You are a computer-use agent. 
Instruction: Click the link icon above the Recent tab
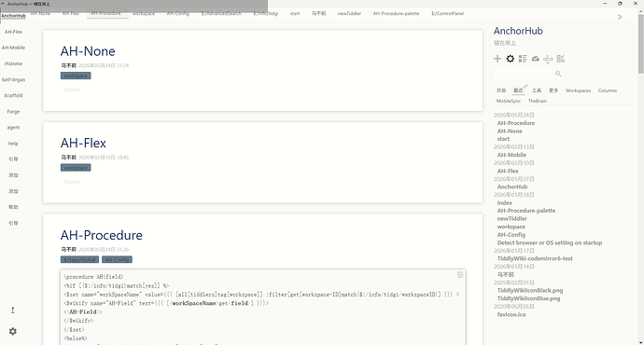coord(525,86)
